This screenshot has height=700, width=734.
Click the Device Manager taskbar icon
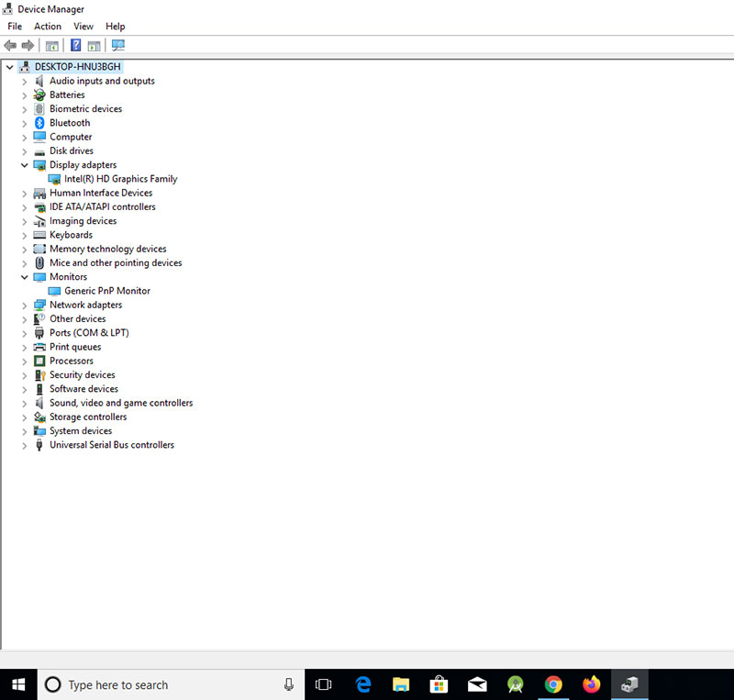(629, 684)
